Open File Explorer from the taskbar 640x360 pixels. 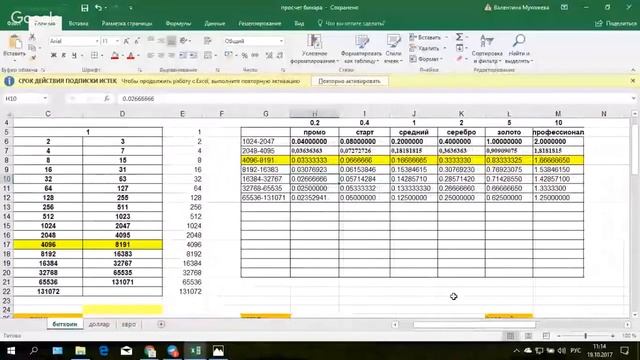pos(80,351)
